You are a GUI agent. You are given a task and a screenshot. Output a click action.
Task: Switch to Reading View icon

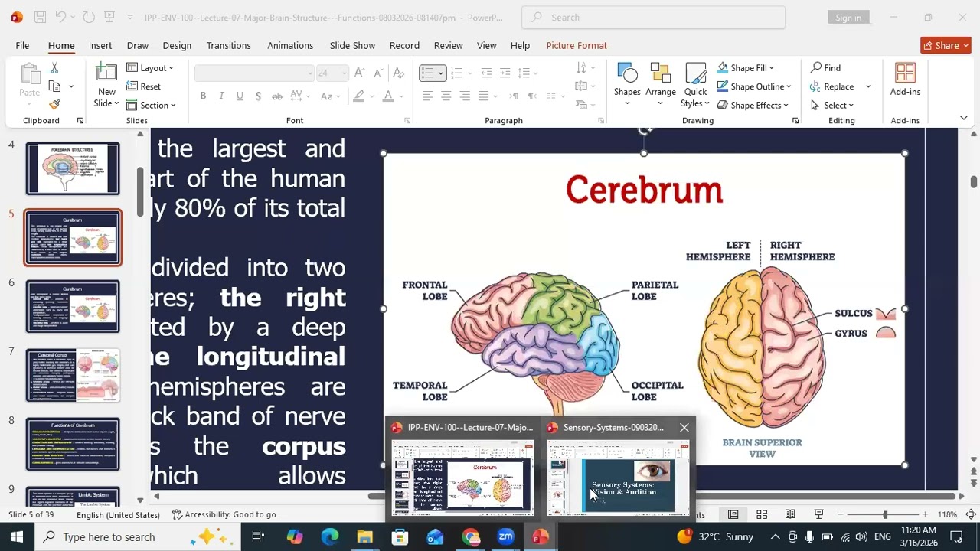point(790,514)
